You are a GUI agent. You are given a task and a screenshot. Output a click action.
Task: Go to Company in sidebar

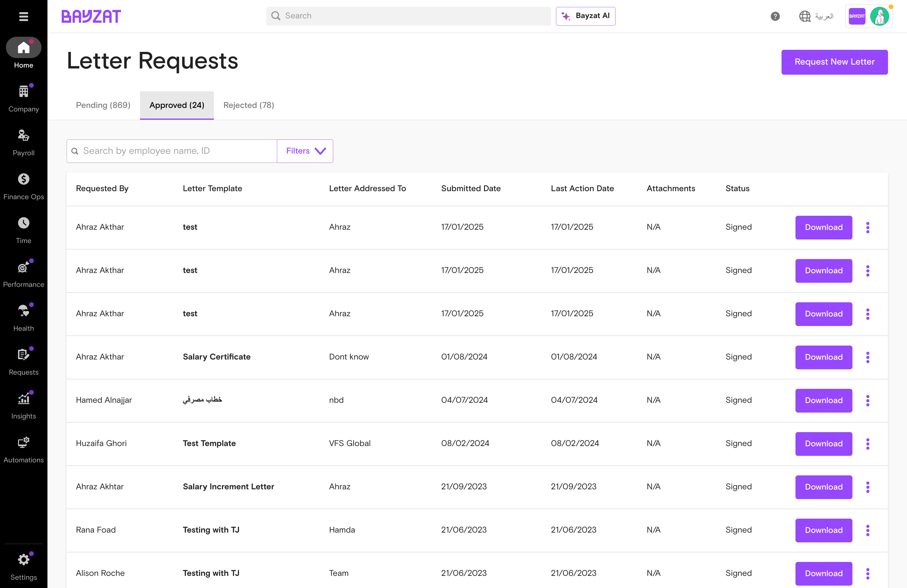click(24, 99)
